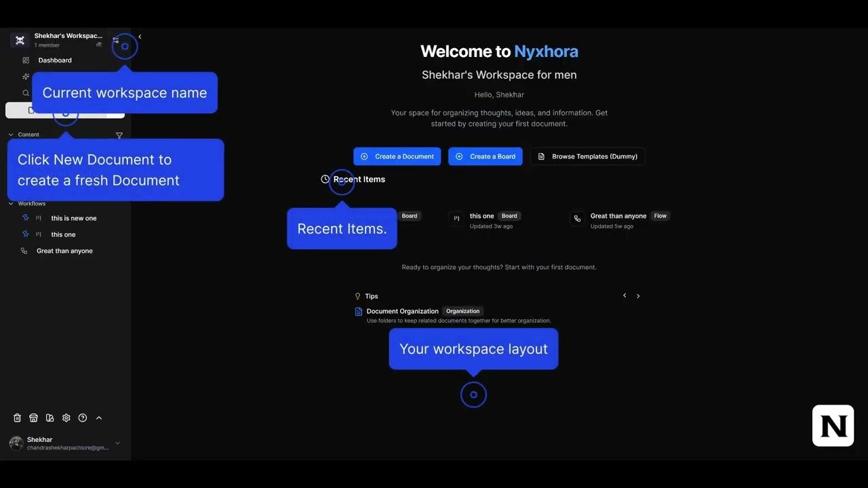Click 'Browse Templates (Dummy)' button

point(587,157)
